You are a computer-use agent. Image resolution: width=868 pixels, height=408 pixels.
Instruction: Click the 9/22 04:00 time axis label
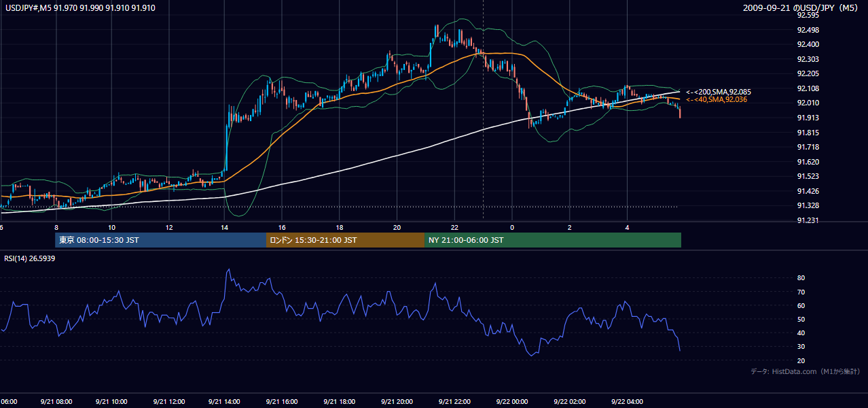pyautogui.click(x=628, y=402)
